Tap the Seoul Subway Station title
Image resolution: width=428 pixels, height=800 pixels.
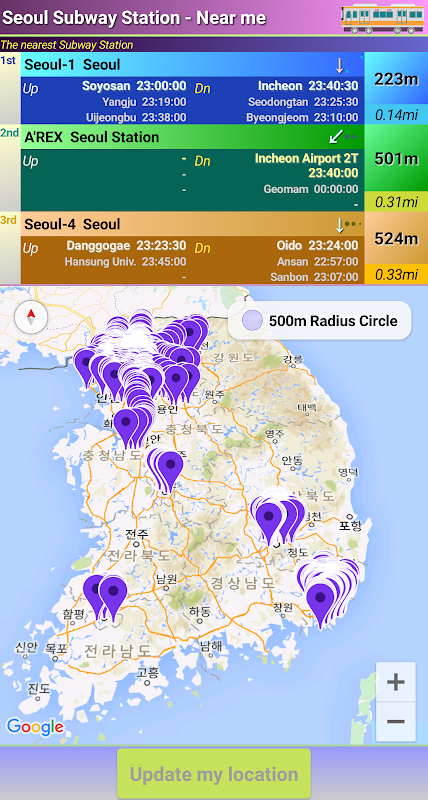coord(135,18)
